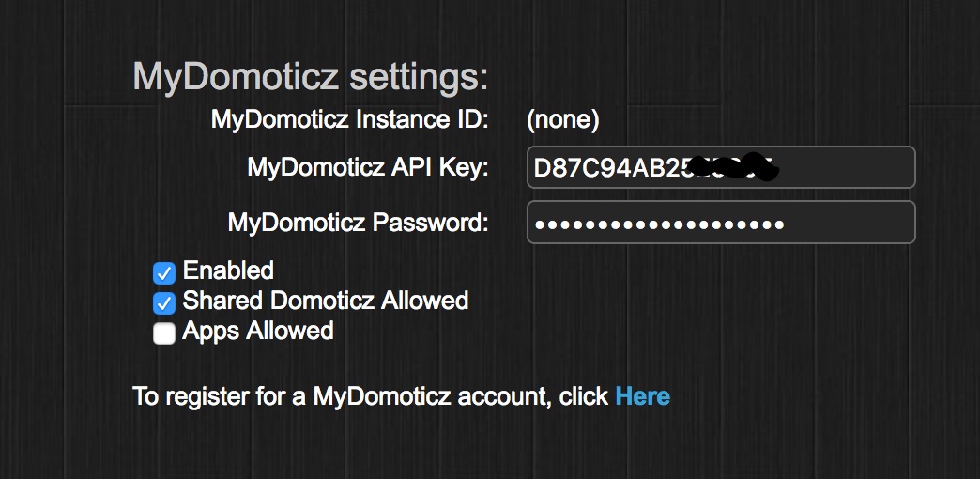
Task: Uncheck the Enabled checkbox
Action: tap(163, 273)
